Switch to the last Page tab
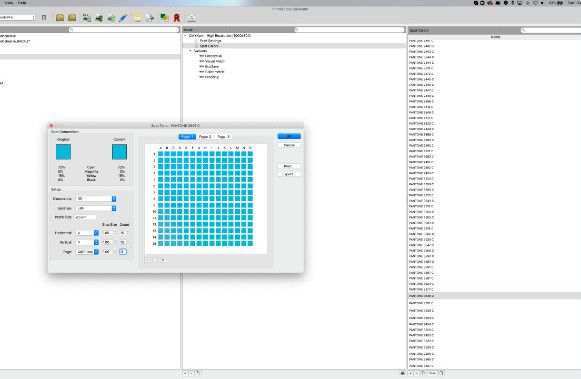The image size is (581, 379). point(223,137)
